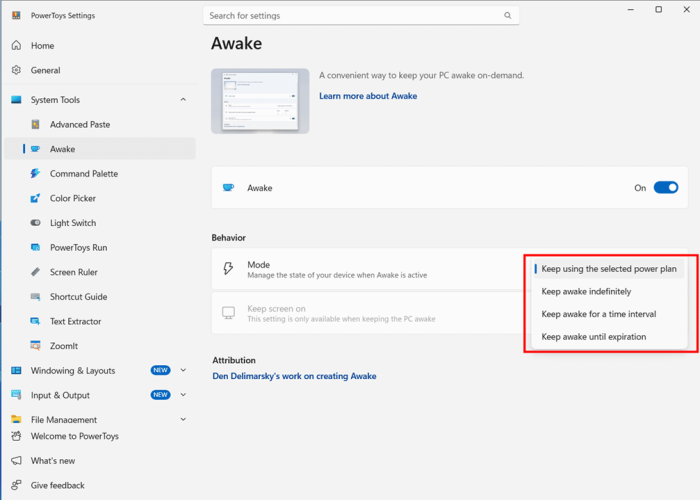Click the Awake cup icon in the enable card
The image size is (700, 500).
(x=229, y=188)
